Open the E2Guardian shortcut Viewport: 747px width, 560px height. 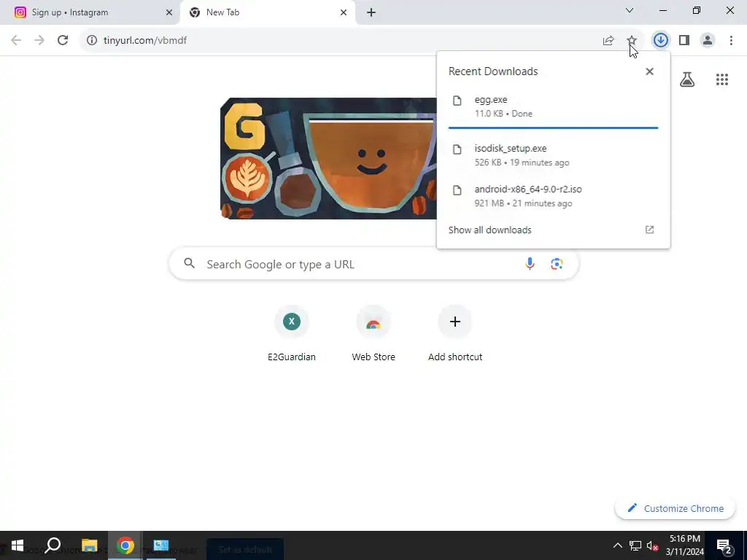292,334
